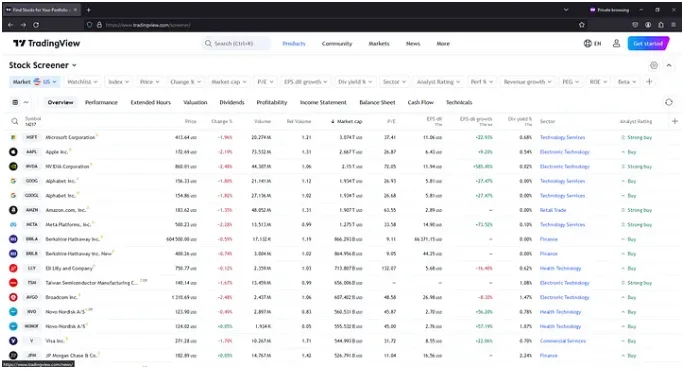This screenshot has width=684, height=378.
Task: Open the Analyst Rating filter dropdown
Action: coord(438,82)
